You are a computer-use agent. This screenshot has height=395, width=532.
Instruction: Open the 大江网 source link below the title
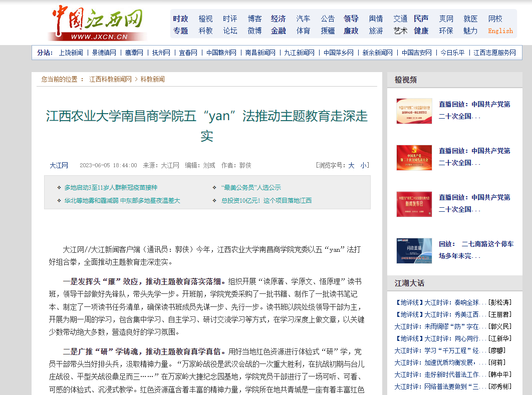[x=59, y=165]
